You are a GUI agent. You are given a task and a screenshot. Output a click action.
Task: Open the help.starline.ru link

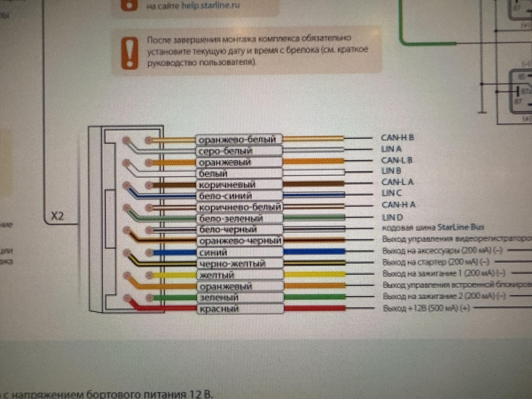[x=211, y=5]
